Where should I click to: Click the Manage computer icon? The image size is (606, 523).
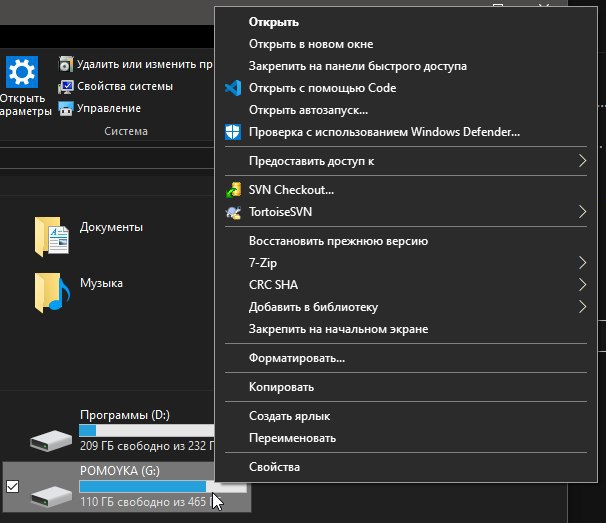pos(66,109)
